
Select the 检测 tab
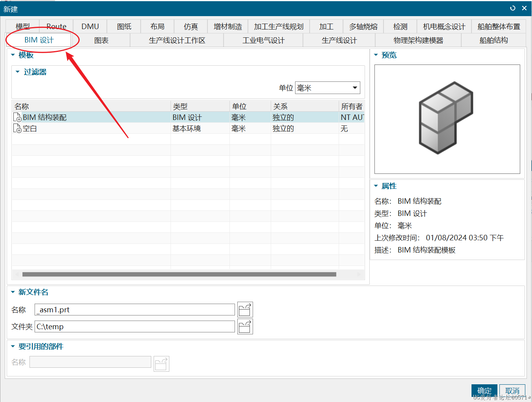pos(400,26)
